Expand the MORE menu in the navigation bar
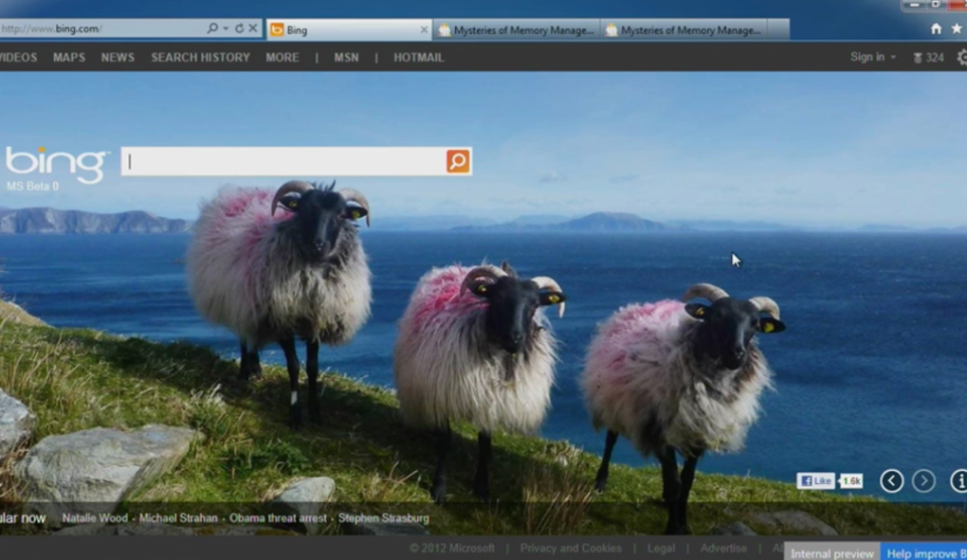Screen dimensions: 967x560 pyautogui.click(x=282, y=58)
